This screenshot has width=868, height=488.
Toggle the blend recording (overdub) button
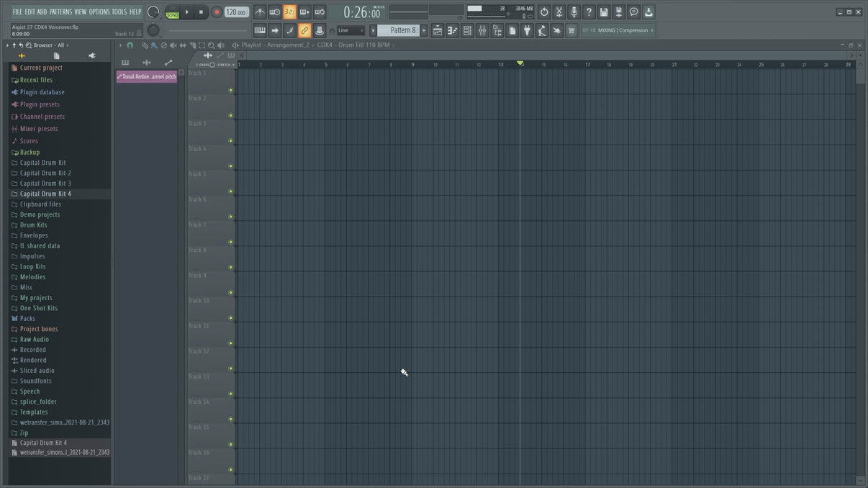(304, 12)
